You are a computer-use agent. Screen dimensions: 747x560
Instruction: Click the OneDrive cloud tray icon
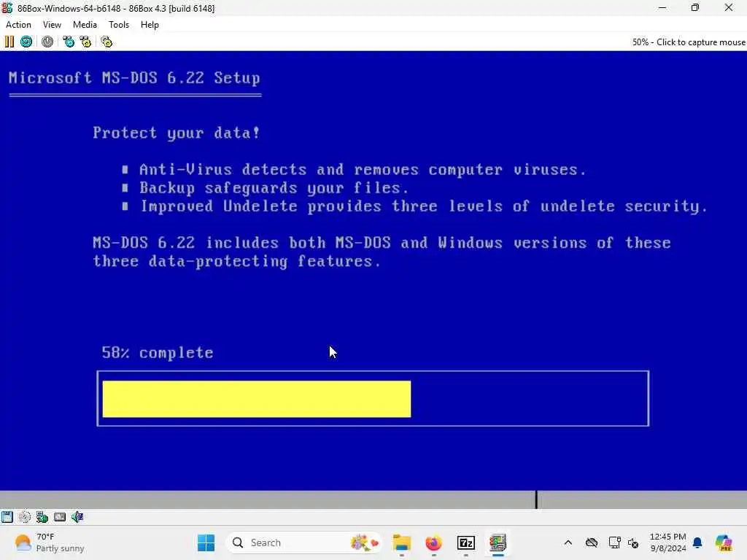pyautogui.click(x=592, y=542)
